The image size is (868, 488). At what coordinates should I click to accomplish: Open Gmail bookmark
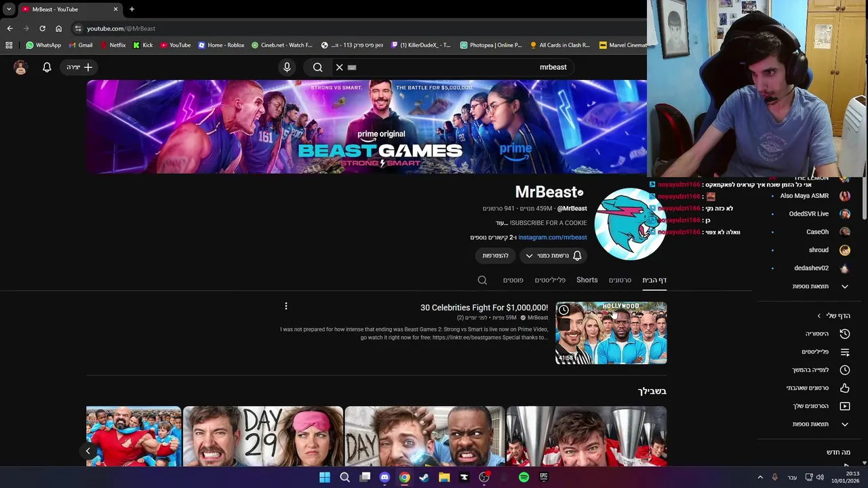(80, 45)
